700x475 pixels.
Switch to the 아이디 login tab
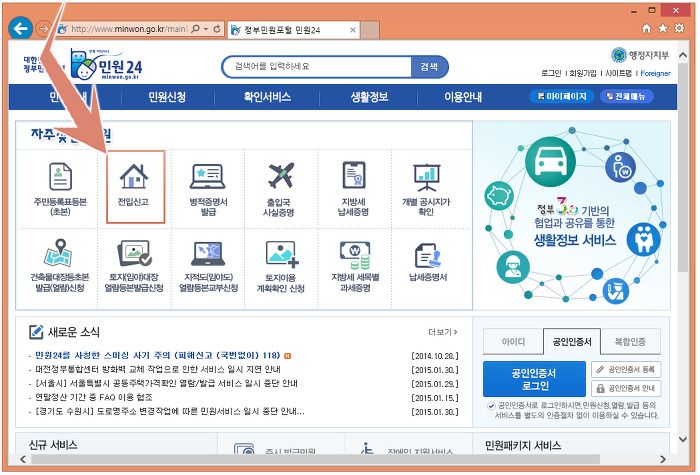click(x=513, y=342)
